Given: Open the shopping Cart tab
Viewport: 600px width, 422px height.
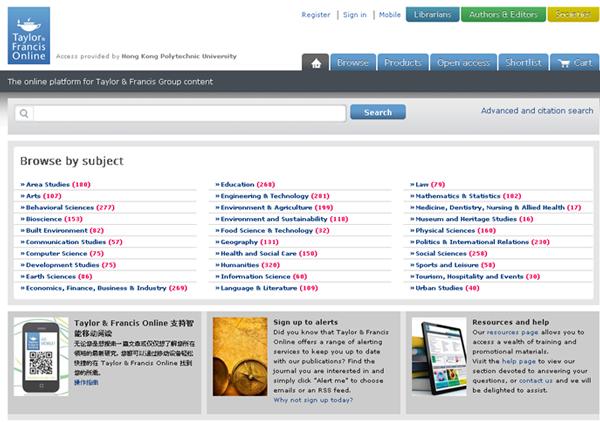Looking at the screenshot, I should pos(575,63).
